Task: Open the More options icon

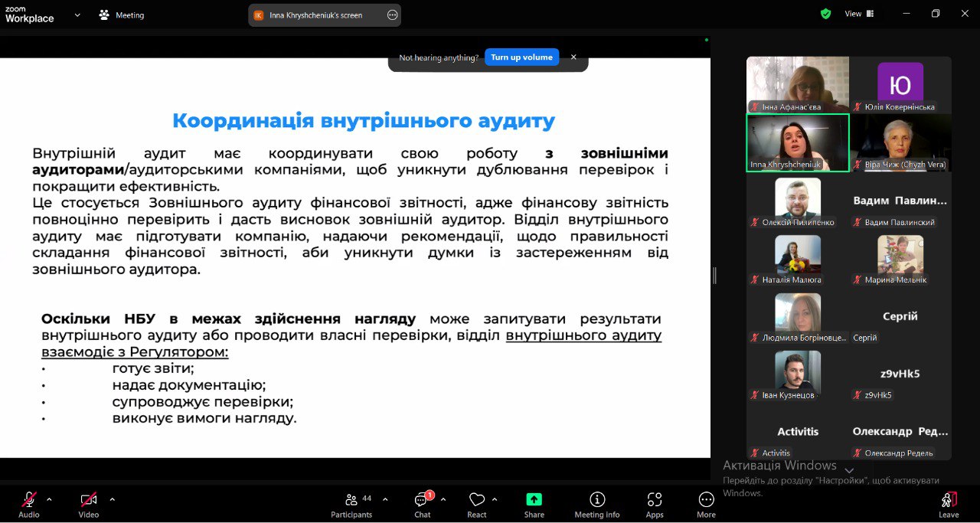Action: [x=706, y=500]
